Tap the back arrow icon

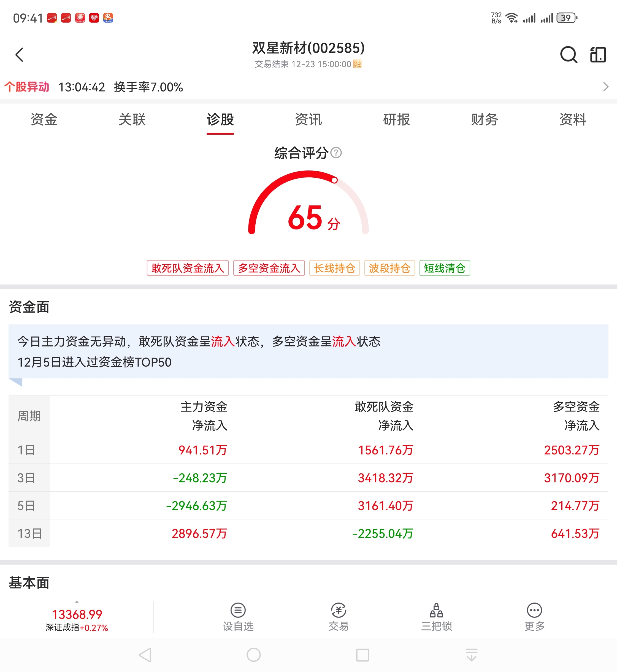19,55
